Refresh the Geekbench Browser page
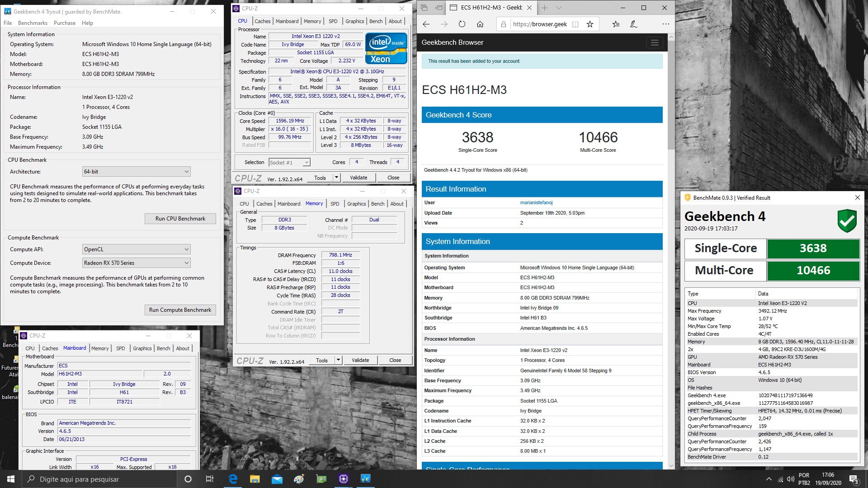The height and width of the screenshot is (488, 868). [462, 24]
